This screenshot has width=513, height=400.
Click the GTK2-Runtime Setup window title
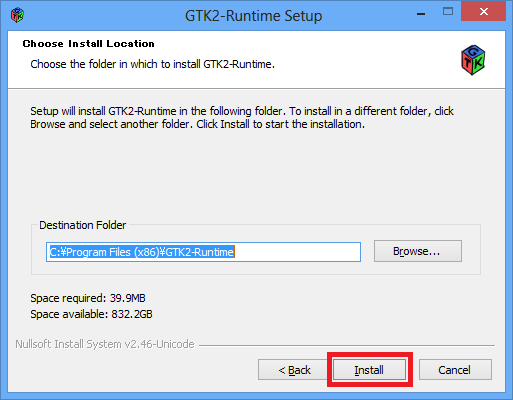(x=253, y=16)
